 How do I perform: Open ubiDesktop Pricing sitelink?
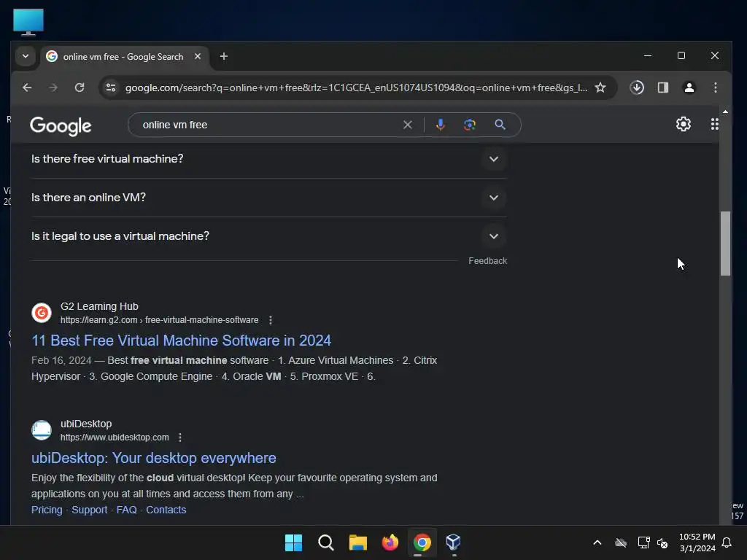tap(47, 510)
